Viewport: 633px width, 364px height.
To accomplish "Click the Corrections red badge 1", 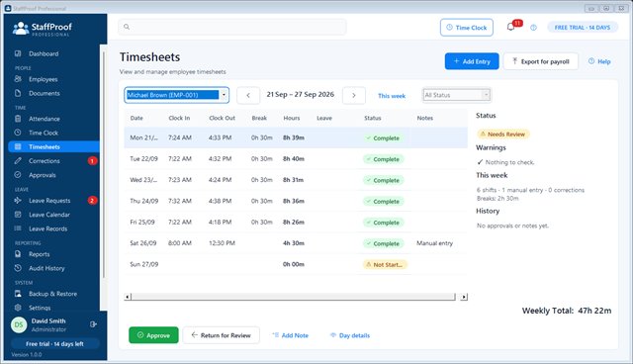I will pos(92,160).
